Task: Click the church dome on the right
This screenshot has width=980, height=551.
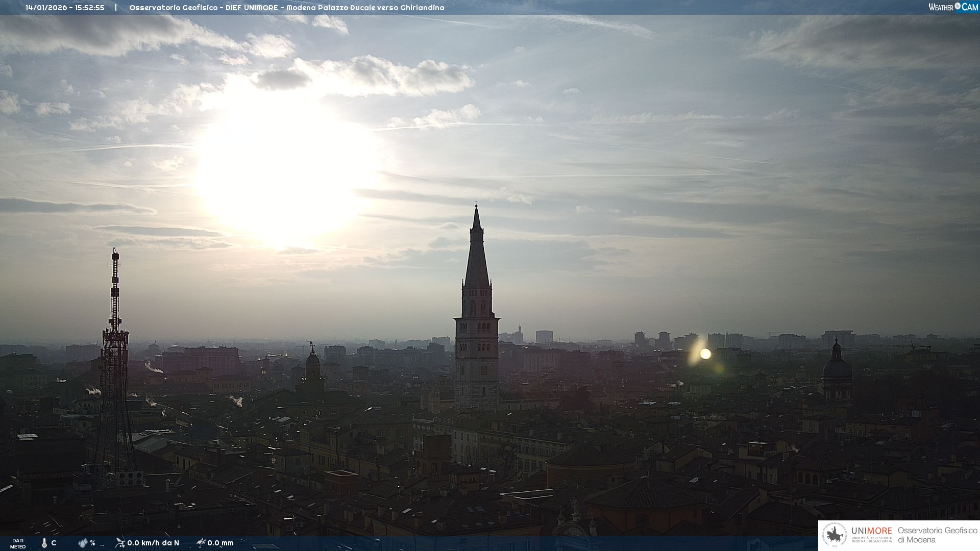Action: (837, 367)
